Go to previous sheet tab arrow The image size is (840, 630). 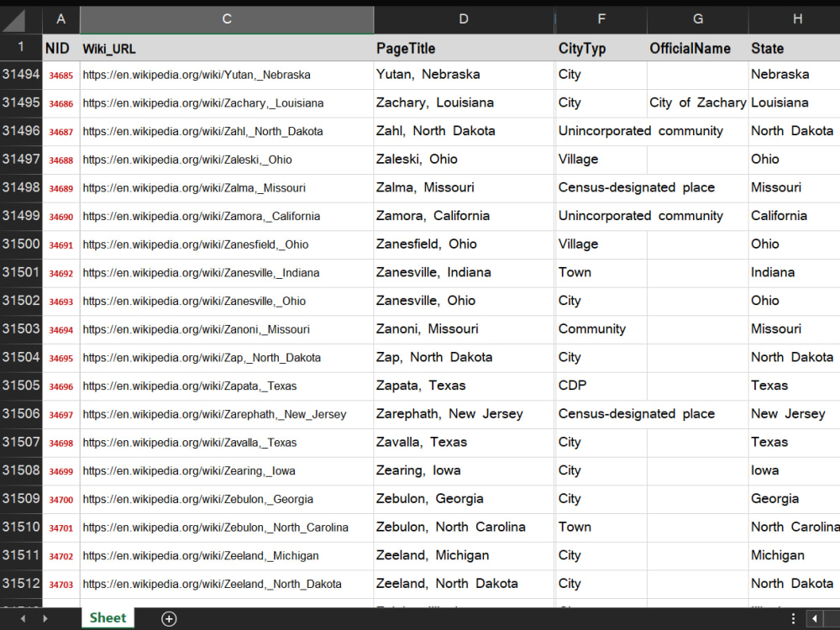(x=23, y=618)
